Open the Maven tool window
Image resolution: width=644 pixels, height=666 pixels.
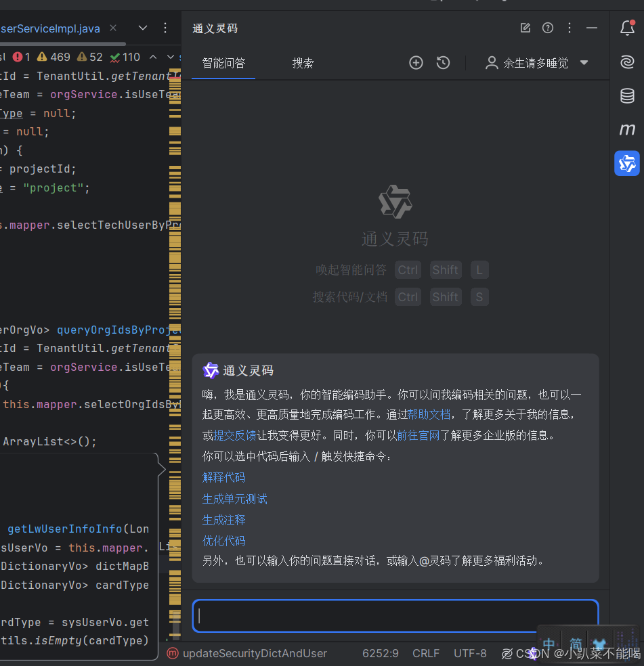(x=628, y=129)
